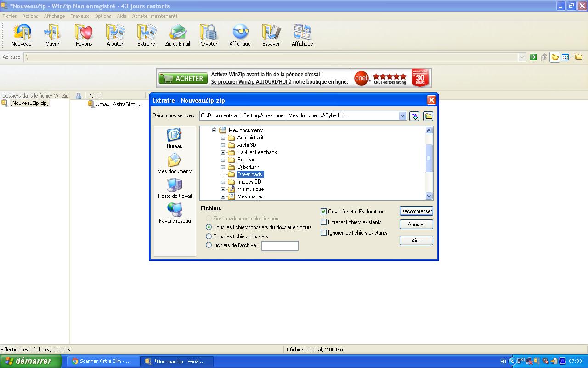Click the Ajouter toolbar icon
Viewport: 588px width, 368px height.
tap(115, 35)
